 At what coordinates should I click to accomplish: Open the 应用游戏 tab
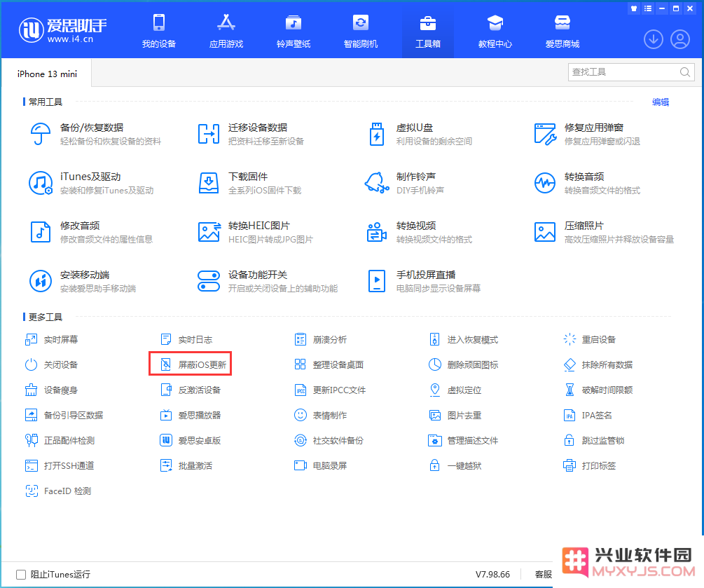[226, 31]
